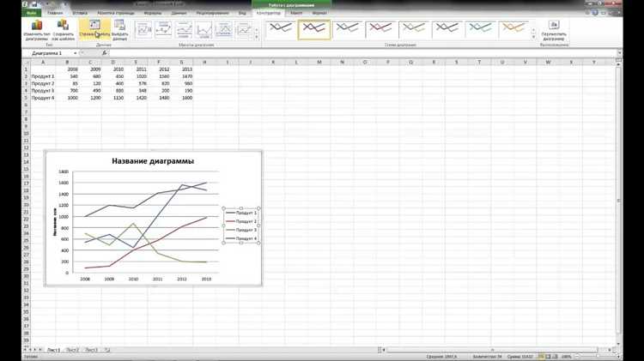Screen dimensions: 644x361
Task: Click the Move Chart icon
Action: tap(552, 30)
